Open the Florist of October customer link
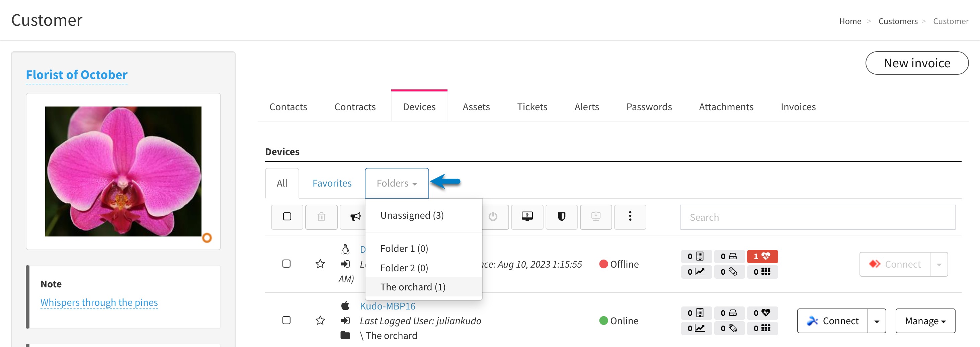This screenshot has height=347, width=980. (76, 75)
